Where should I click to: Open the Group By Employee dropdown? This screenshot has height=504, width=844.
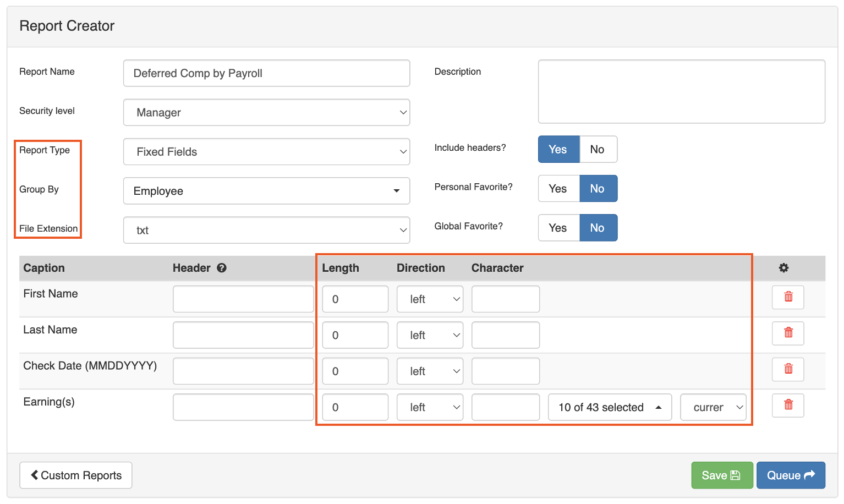[266, 191]
